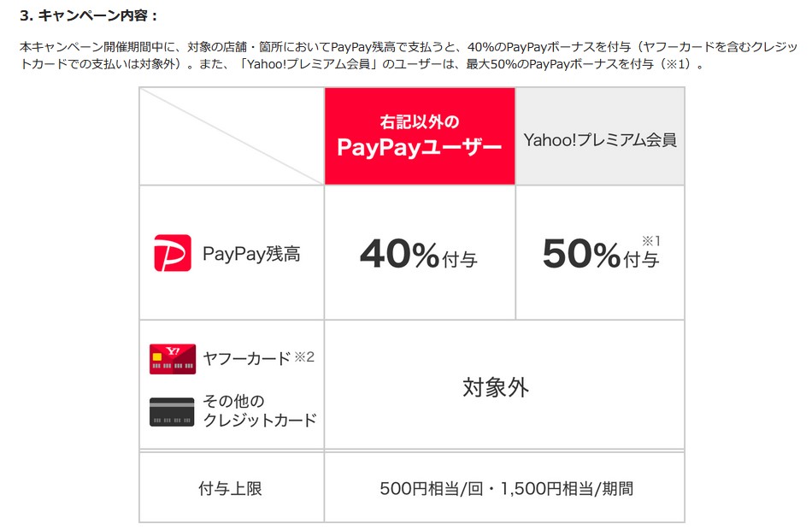Click the red Yahoo card icon
Viewport: 812px width, 530px height.
[173, 359]
